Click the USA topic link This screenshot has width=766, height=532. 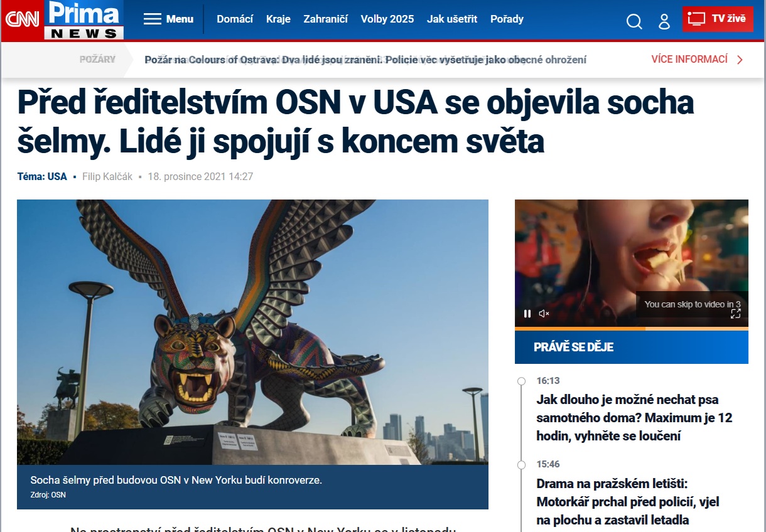(x=57, y=176)
